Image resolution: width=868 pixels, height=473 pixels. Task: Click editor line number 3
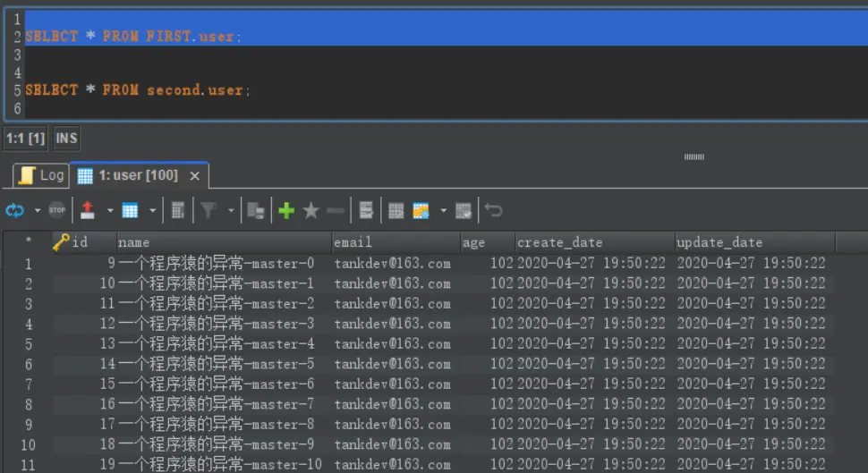tap(17, 55)
